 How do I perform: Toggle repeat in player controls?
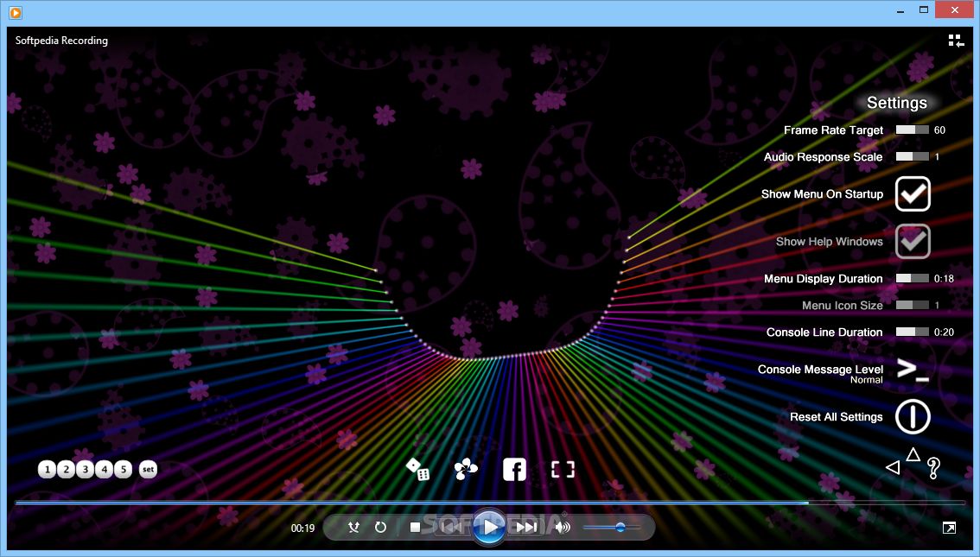pos(380,528)
